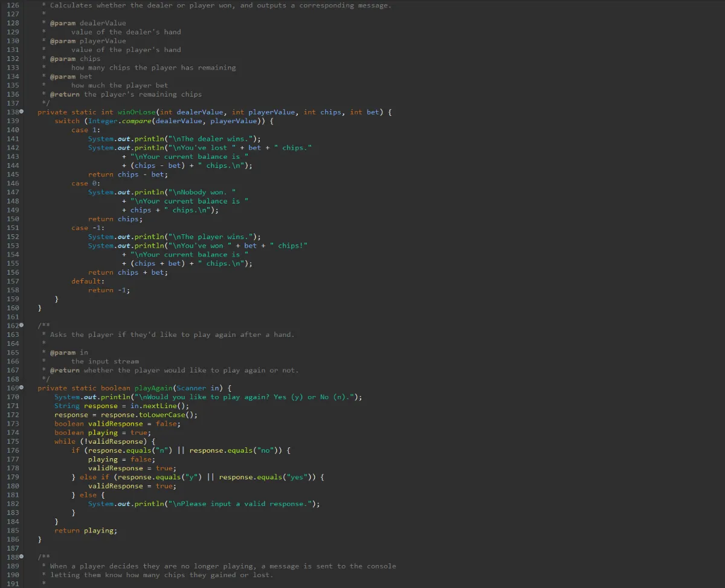
Task: Collapse the winOrLose method at line 138
Action: click(22, 112)
